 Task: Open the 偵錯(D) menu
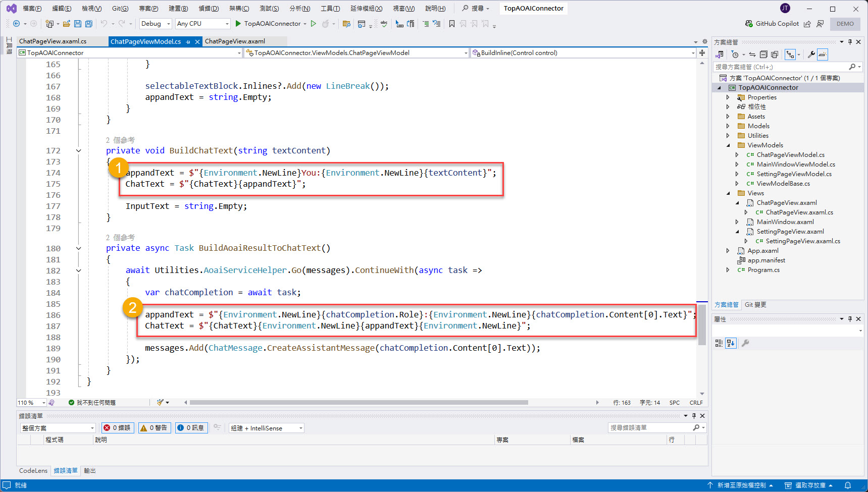click(x=209, y=8)
